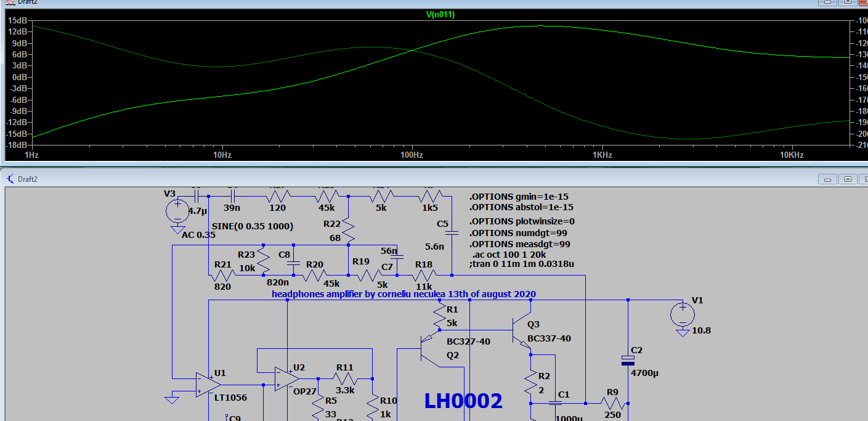Select the V3 voltage source symbol
868x421 pixels.
(x=177, y=211)
